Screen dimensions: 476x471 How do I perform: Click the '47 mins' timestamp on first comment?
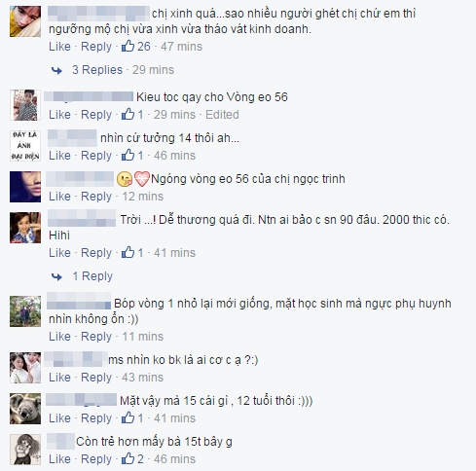click(181, 47)
